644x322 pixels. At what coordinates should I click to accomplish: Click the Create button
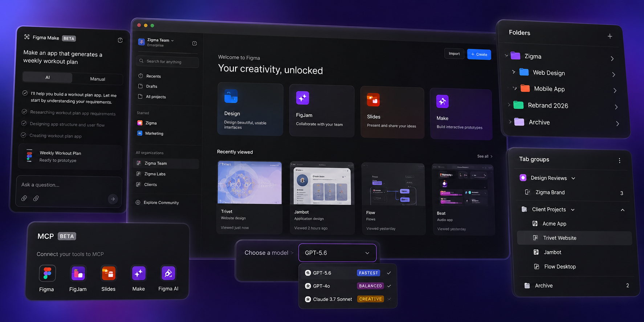pos(479,54)
